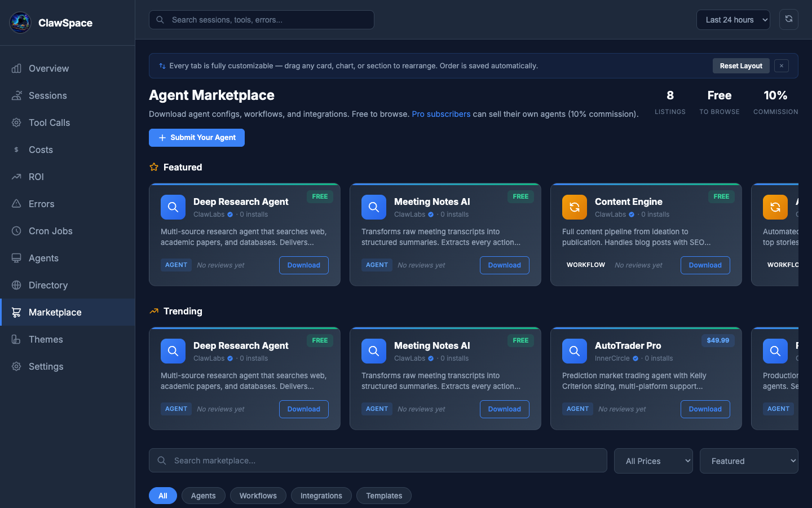Open Cron Jobs from the sidebar
Image resolution: width=812 pixels, height=508 pixels.
pos(50,231)
